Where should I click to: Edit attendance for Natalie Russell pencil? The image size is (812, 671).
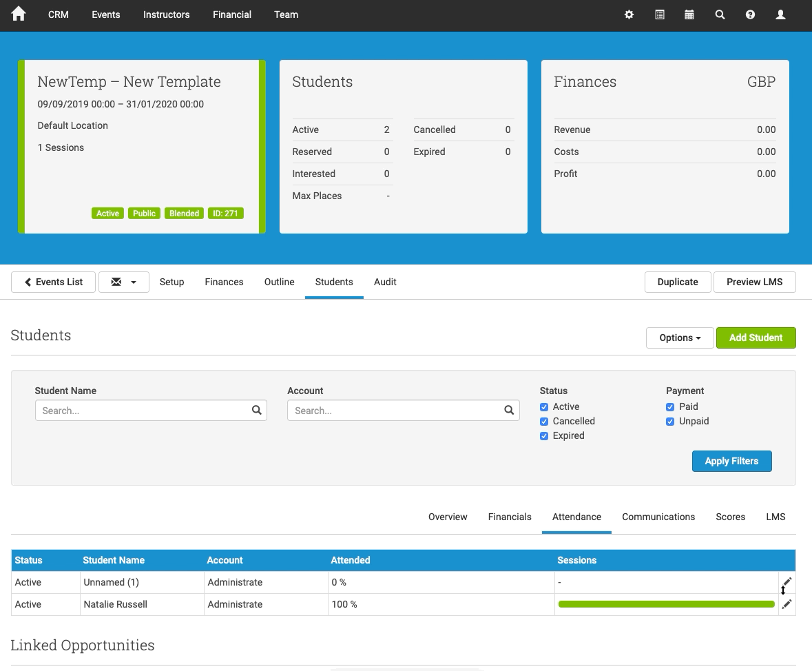(787, 604)
